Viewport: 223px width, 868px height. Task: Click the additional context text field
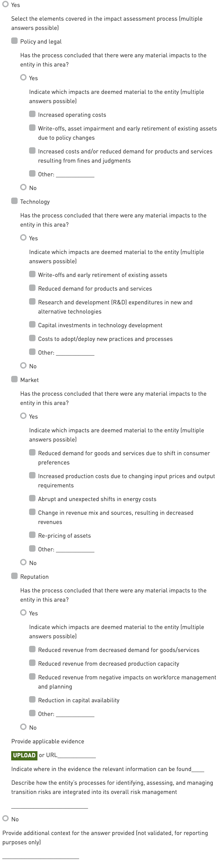41,855
